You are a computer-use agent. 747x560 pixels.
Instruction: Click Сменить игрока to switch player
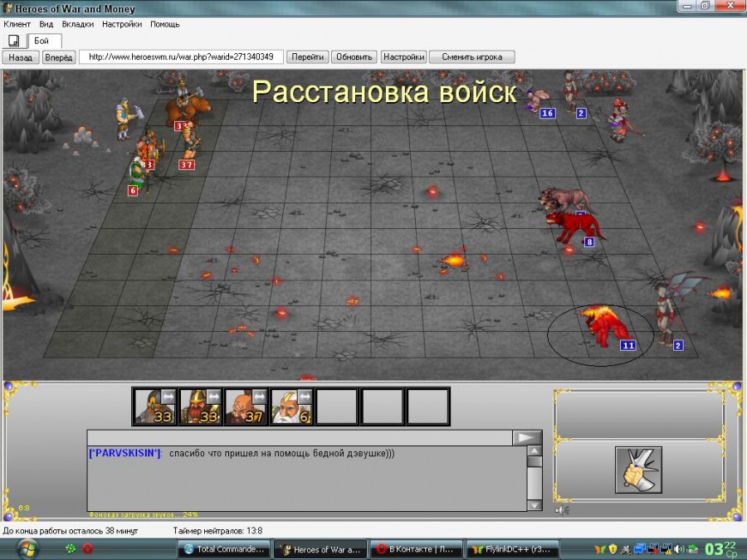click(x=472, y=57)
